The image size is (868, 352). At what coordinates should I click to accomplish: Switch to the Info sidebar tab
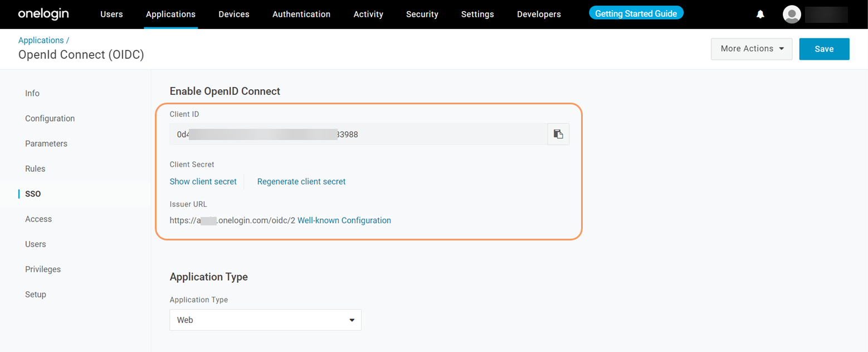click(32, 93)
